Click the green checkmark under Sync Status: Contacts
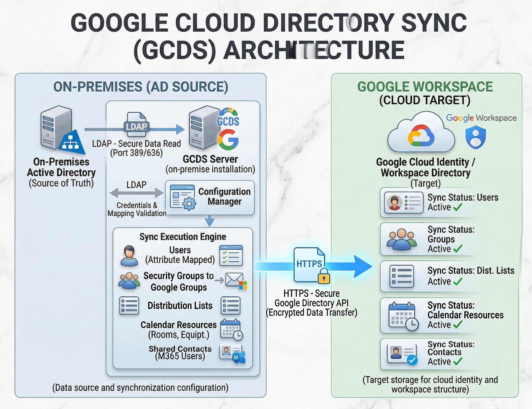Viewport: 532px width, 409px height. 458,361
